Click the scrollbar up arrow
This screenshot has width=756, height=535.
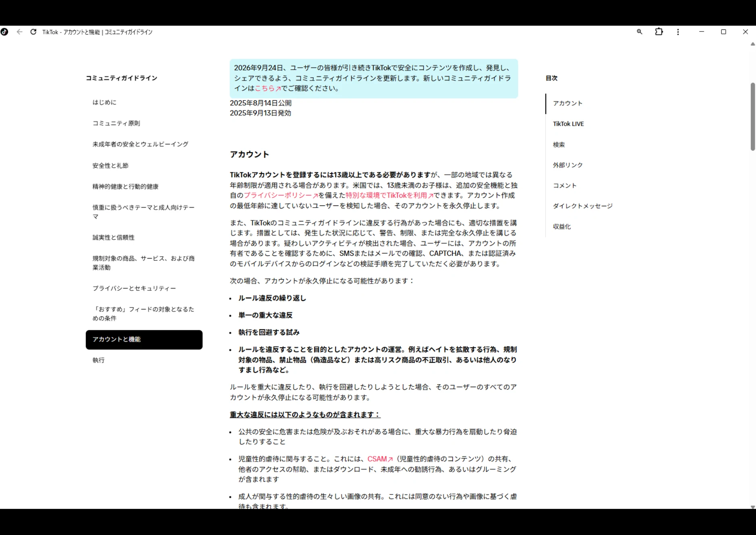point(752,44)
